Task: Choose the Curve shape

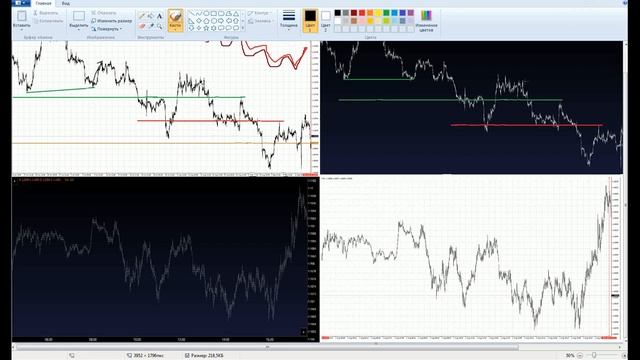Action: coord(199,13)
